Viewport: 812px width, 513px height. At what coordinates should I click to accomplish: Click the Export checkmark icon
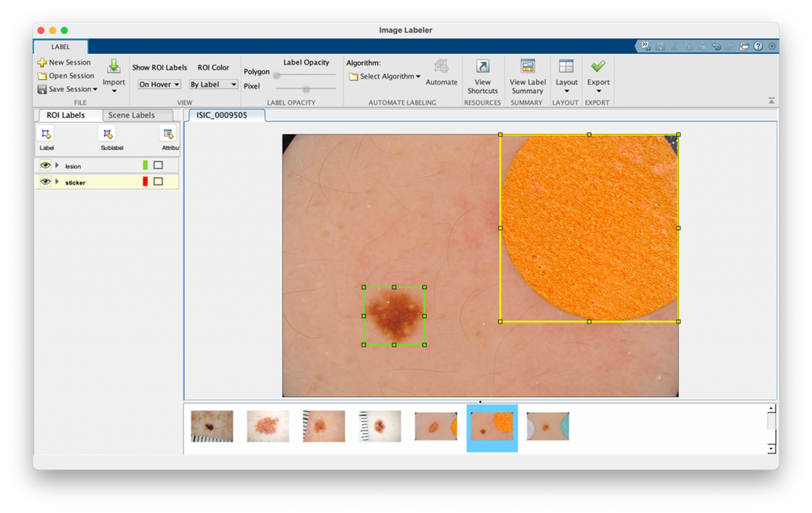[x=598, y=67]
